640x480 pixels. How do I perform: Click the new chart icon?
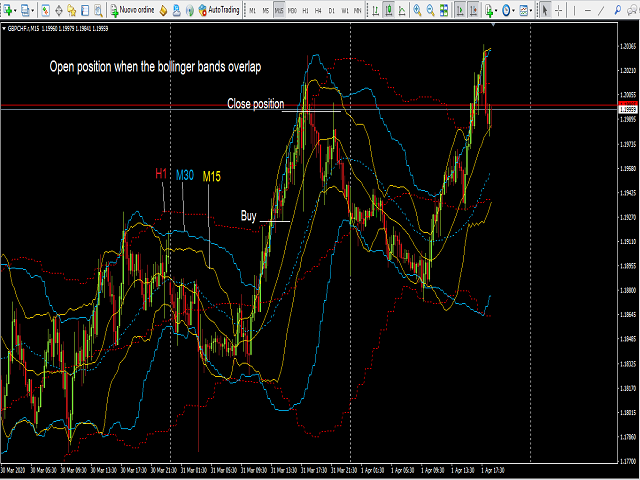(7, 10)
